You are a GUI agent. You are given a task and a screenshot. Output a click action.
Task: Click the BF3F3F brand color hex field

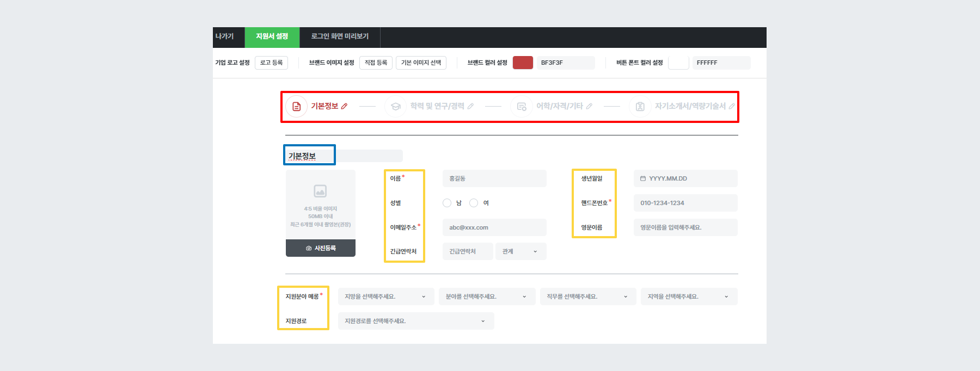click(566, 63)
